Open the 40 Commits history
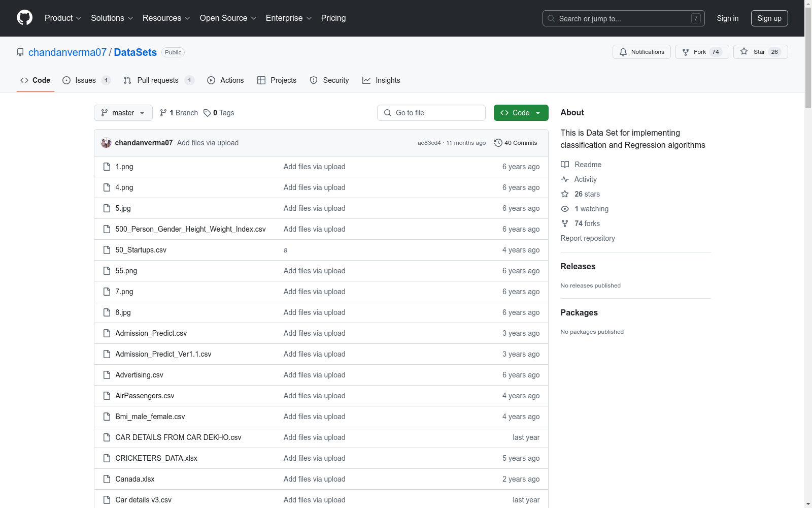812x508 pixels. tap(516, 143)
